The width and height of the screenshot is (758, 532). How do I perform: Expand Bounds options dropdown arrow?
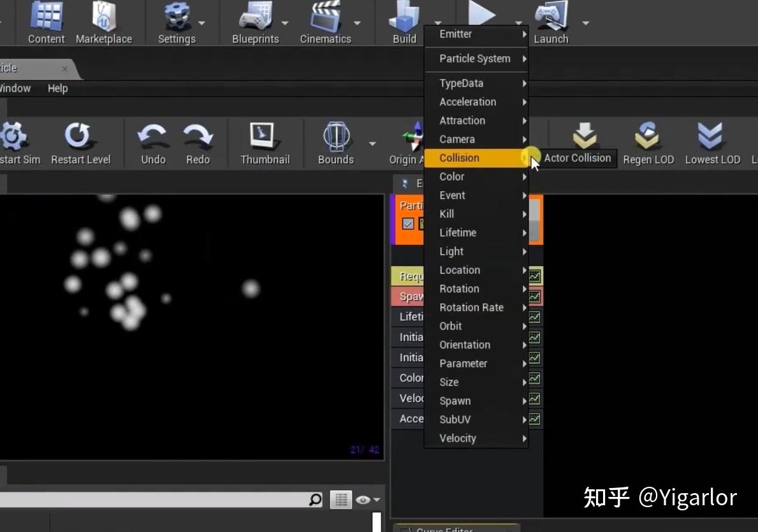pos(372,143)
